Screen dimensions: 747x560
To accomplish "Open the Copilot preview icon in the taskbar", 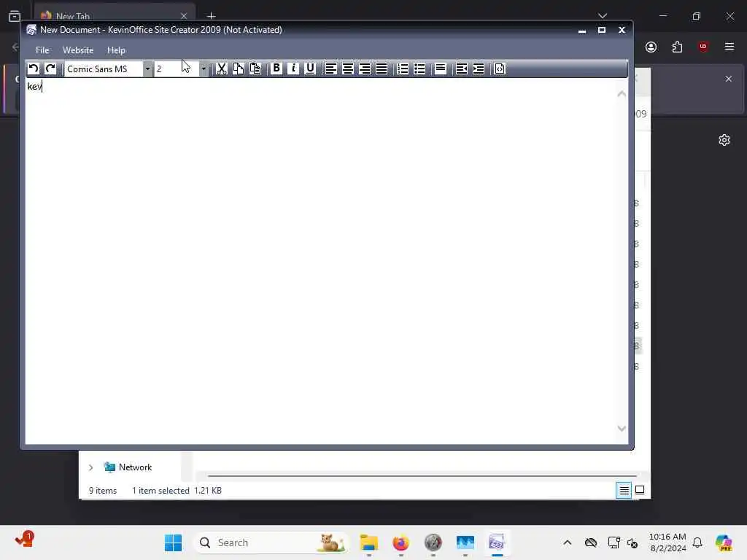I will click(x=724, y=542).
